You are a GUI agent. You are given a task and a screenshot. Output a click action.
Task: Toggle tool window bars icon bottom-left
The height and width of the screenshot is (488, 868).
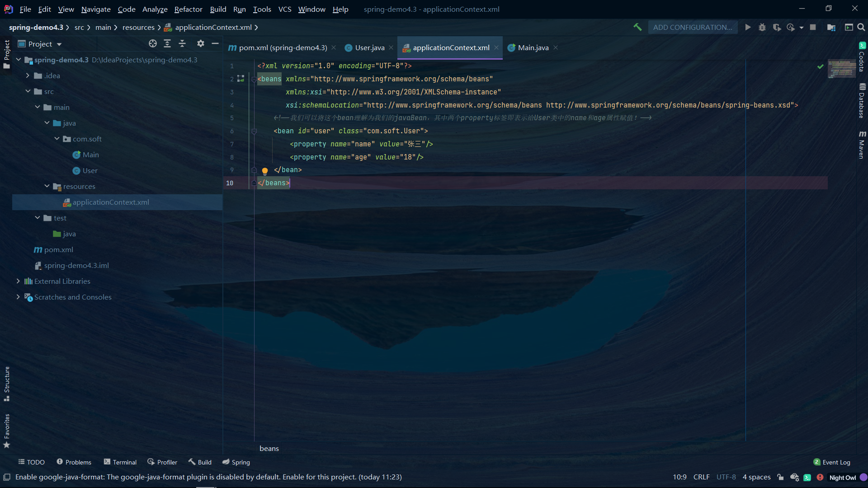click(x=7, y=477)
